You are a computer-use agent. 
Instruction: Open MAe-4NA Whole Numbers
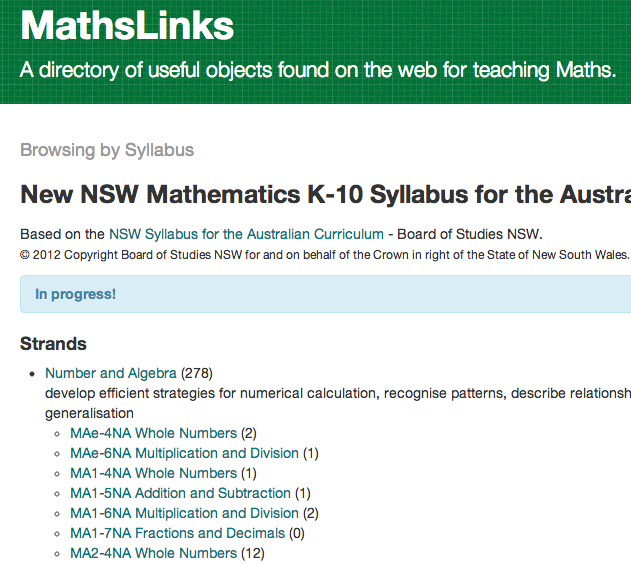coord(153,433)
